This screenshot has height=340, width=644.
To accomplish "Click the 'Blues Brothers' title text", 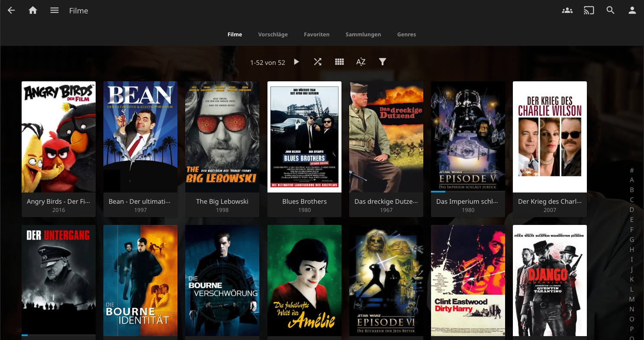I will [x=304, y=202].
